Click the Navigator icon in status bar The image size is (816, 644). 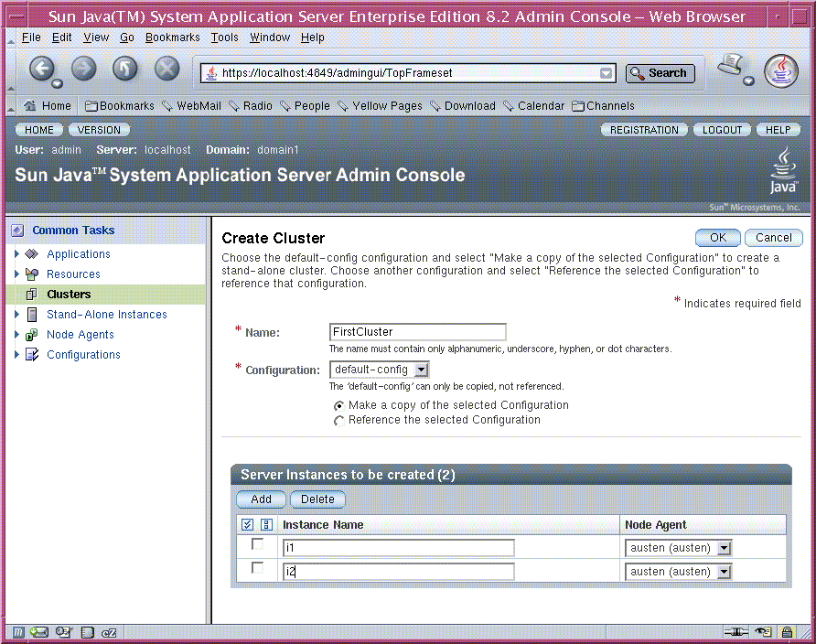[x=18, y=632]
